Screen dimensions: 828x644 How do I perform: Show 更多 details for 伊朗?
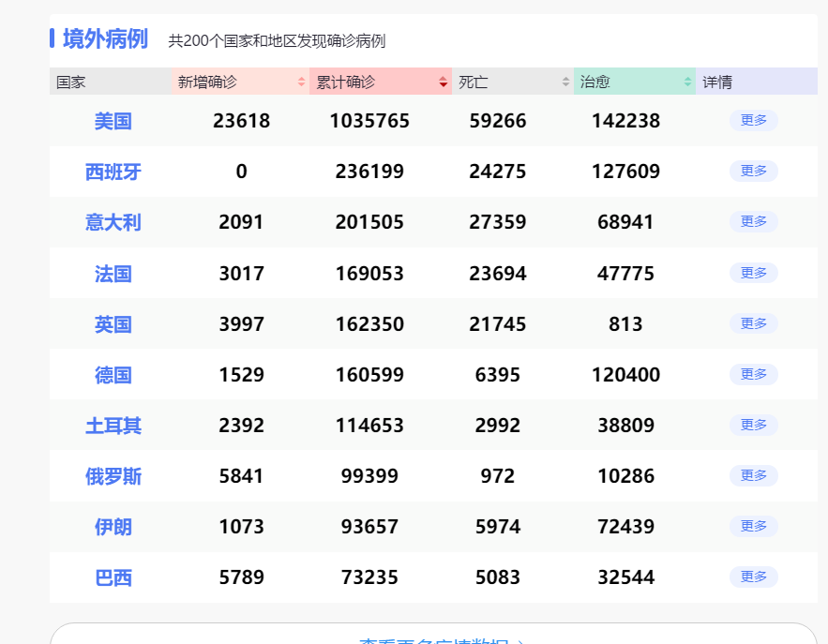(753, 526)
